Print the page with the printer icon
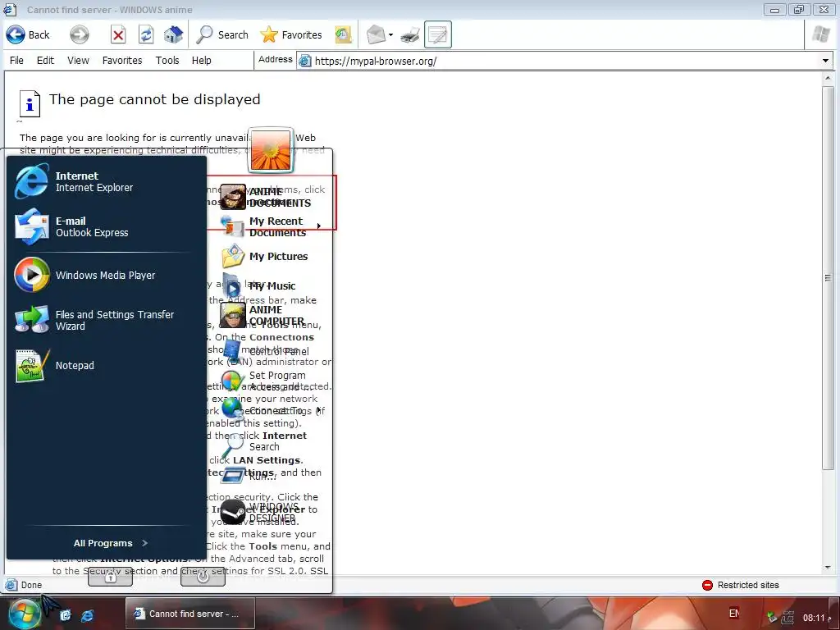 (410, 34)
